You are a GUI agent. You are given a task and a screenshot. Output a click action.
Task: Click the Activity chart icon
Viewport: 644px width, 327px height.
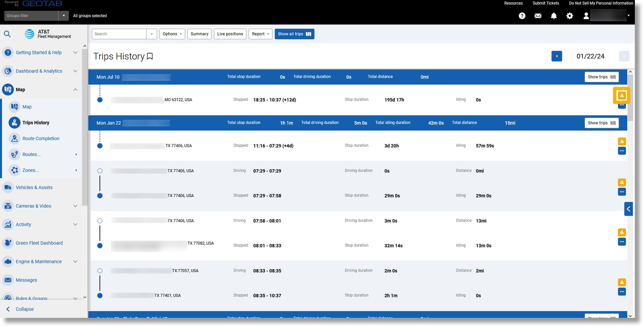[8, 224]
